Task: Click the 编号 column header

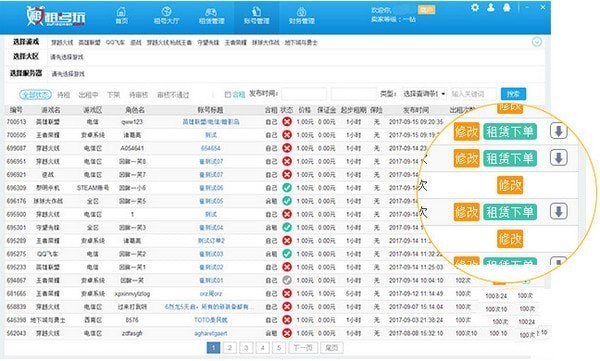Action: 16,110
